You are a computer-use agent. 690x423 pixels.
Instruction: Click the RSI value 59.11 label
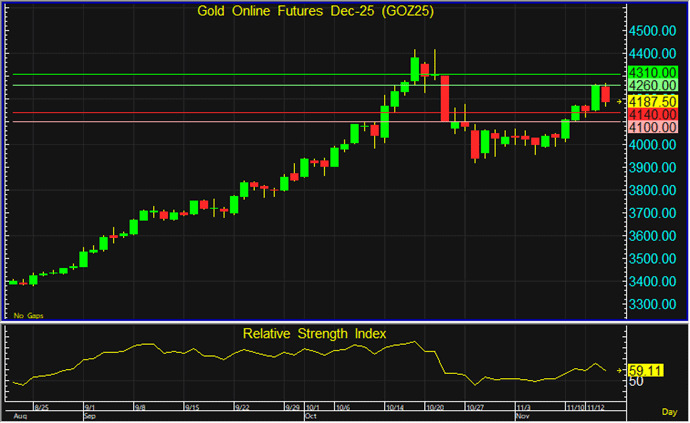649,370
